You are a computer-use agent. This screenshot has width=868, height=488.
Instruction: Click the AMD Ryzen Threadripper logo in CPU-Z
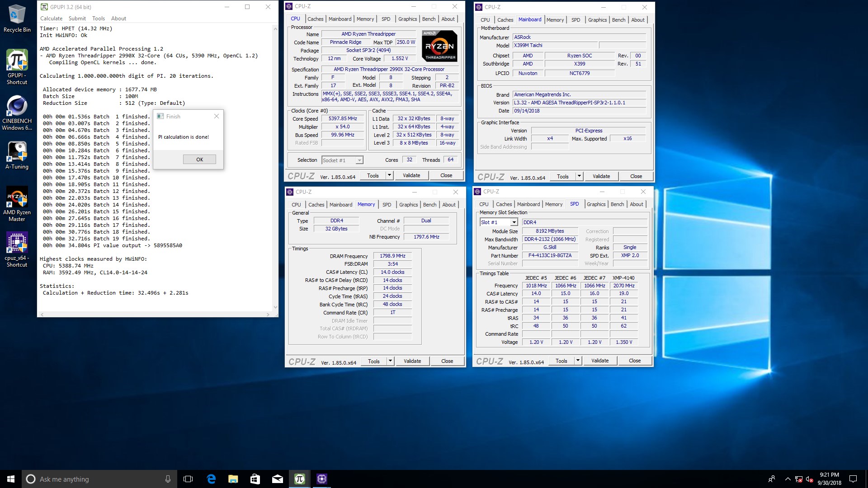pos(439,46)
